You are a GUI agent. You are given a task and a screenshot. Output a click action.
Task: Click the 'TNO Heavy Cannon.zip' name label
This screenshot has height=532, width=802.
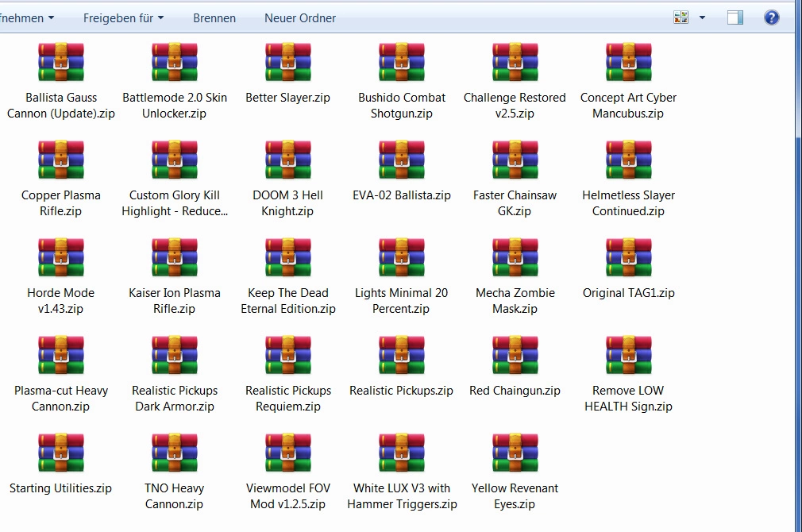175,496
